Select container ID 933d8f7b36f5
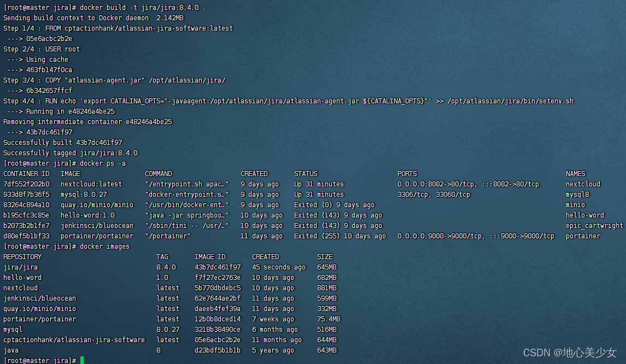The width and height of the screenshot is (626, 364). coord(26,195)
